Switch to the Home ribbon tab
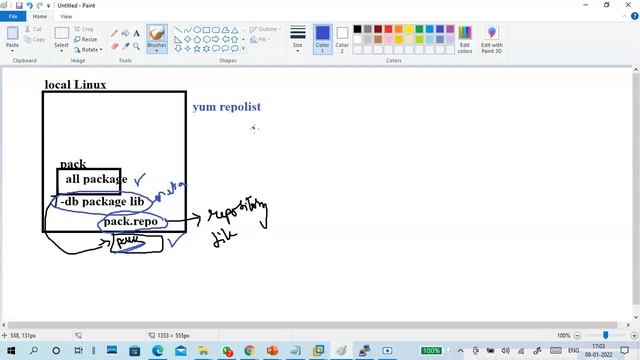Image resolution: width=640 pixels, height=360 pixels. coord(40,16)
